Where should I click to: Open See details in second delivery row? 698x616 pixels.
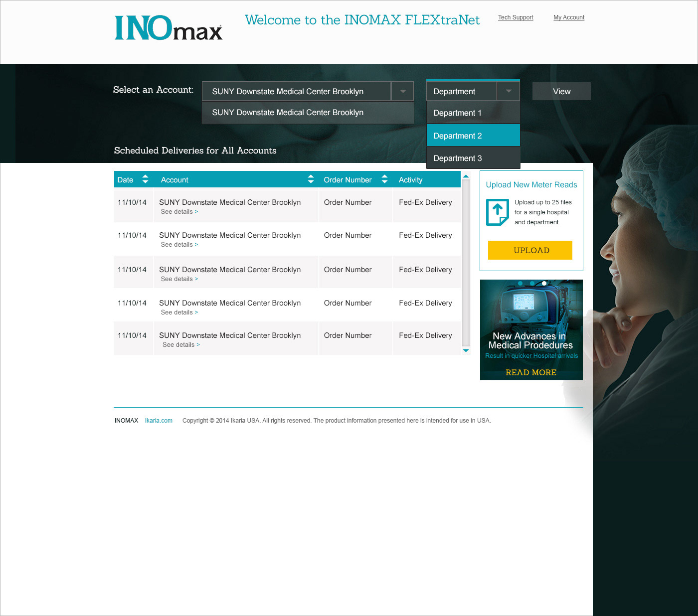pos(179,245)
